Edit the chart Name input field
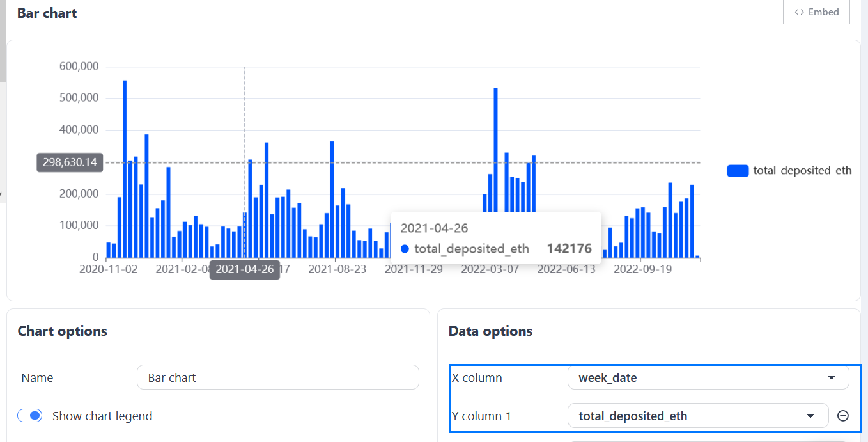 tap(278, 377)
